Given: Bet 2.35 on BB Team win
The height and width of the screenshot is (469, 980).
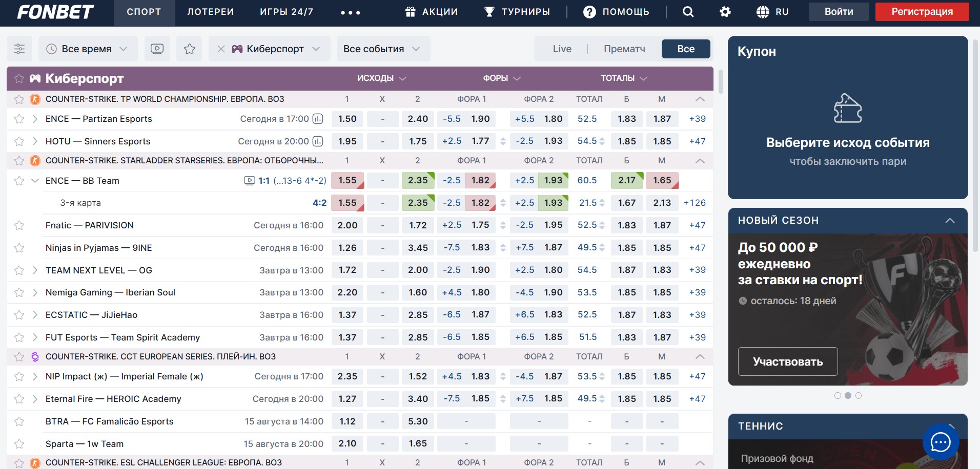Looking at the screenshot, I should click(x=418, y=180).
